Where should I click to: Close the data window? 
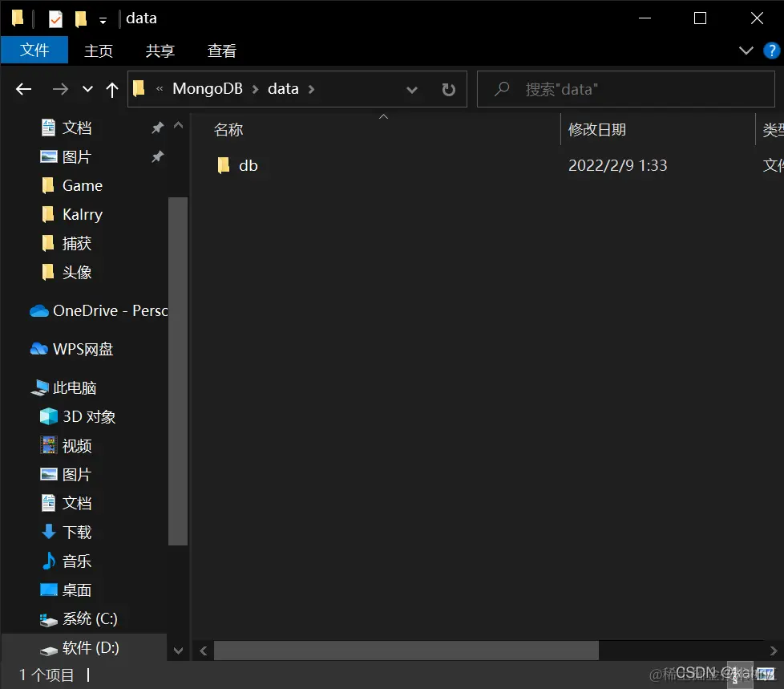click(x=757, y=18)
